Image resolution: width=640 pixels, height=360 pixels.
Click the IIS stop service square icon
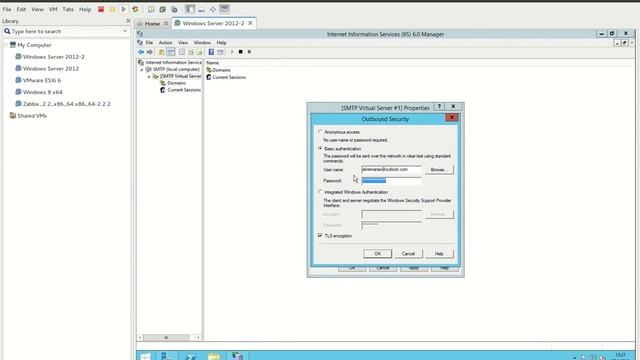(x=240, y=52)
